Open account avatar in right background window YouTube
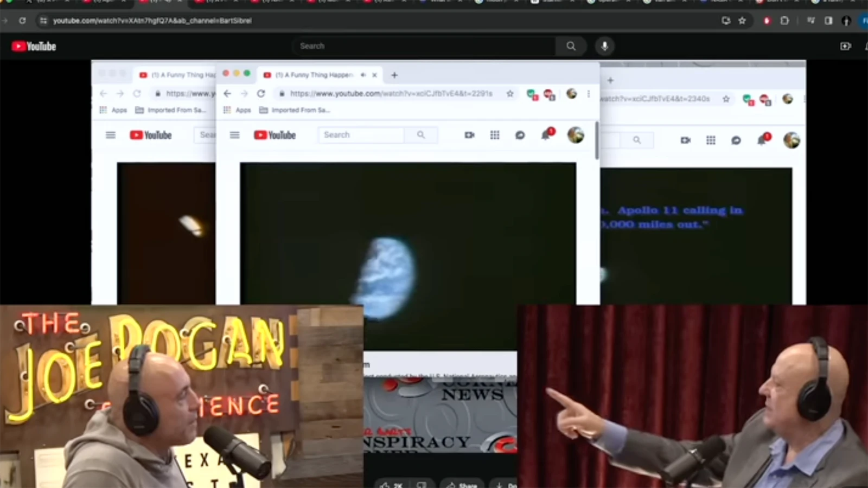The image size is (868, 488). pos(792,140)
